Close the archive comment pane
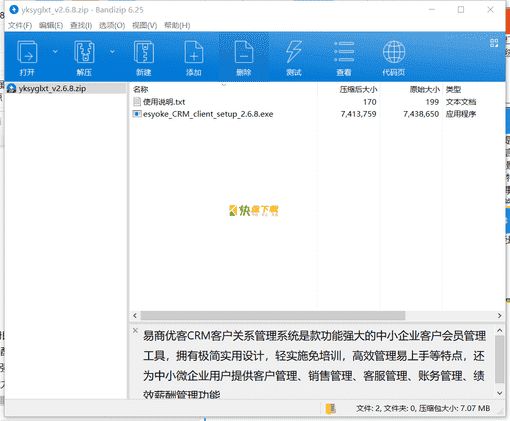Viewport: 510px width, 421px height. pyautogui.click(x=135, y=330)
